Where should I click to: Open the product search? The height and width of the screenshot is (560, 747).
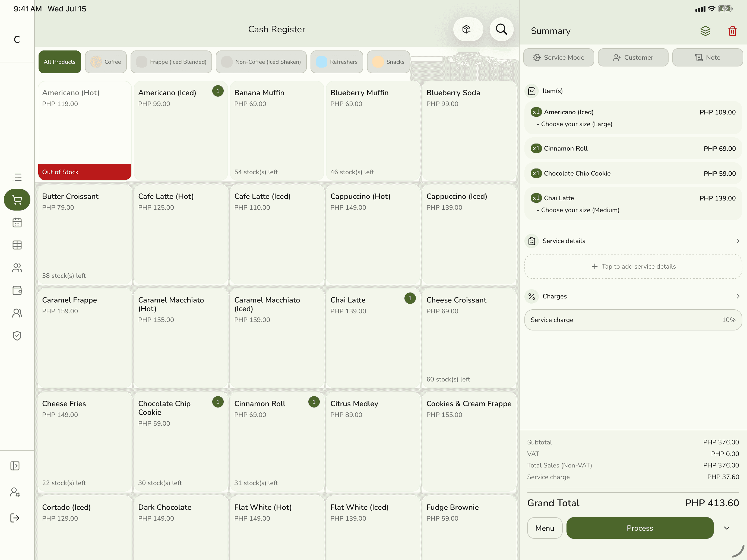click(x=501, y=29)
